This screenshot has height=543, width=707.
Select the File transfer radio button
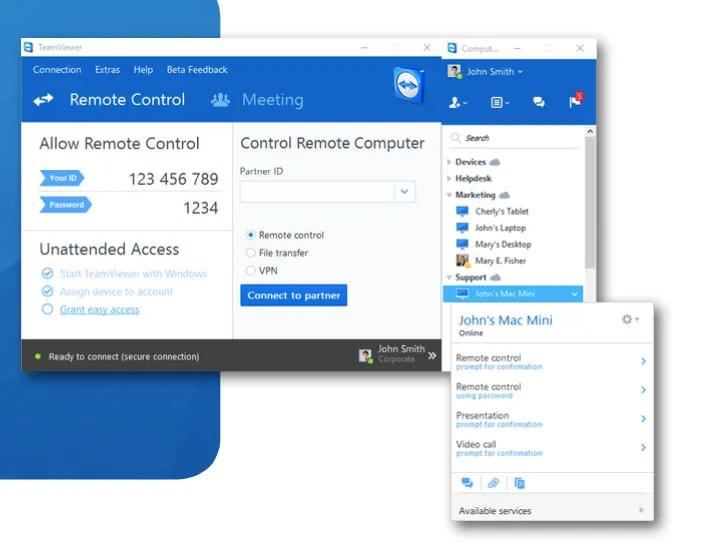point(250,253)
